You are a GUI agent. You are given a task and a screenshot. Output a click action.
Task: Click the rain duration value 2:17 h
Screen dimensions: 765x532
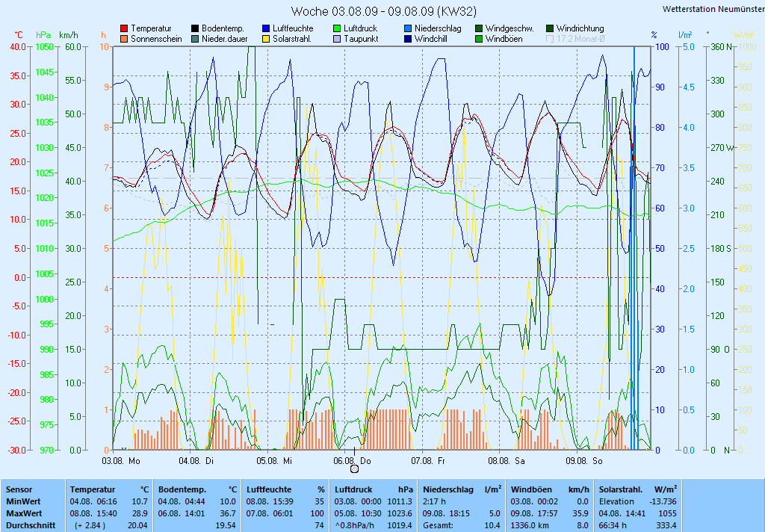point(434,502)
